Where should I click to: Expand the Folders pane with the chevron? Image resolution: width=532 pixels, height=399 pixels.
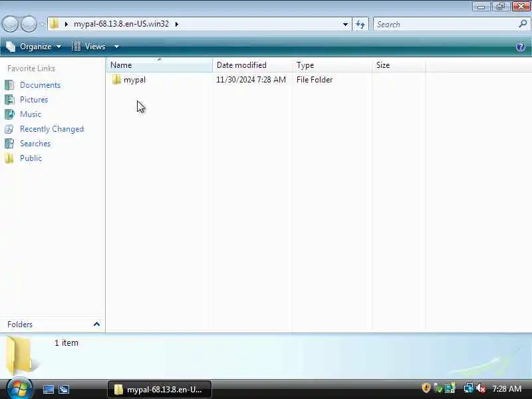click(x=96, y=324)
